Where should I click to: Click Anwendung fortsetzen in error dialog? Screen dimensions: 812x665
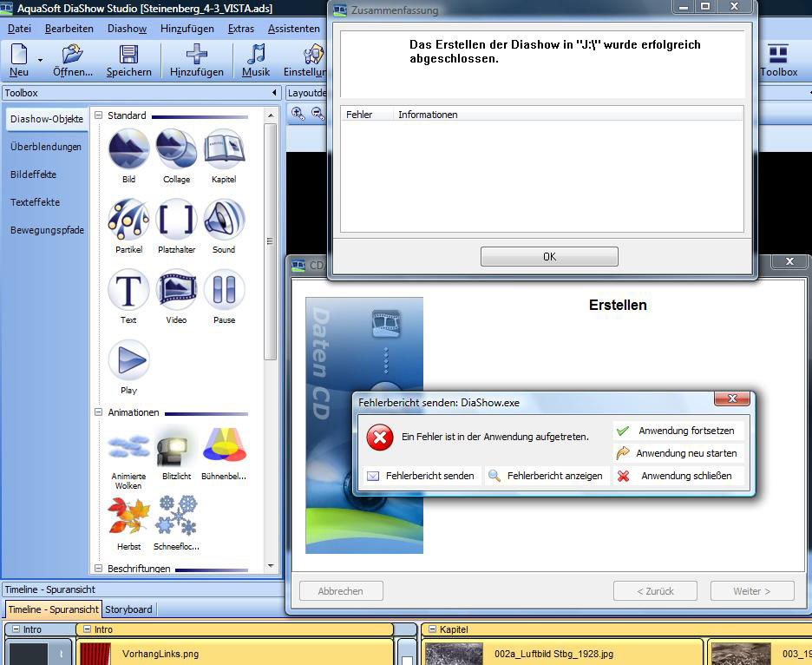[x=678, y=431]
